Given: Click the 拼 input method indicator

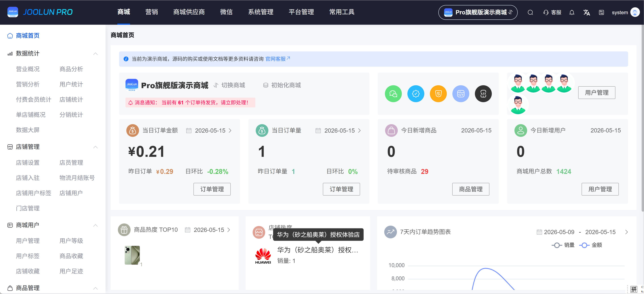Looking at the screenshot, I should (634, 289).
